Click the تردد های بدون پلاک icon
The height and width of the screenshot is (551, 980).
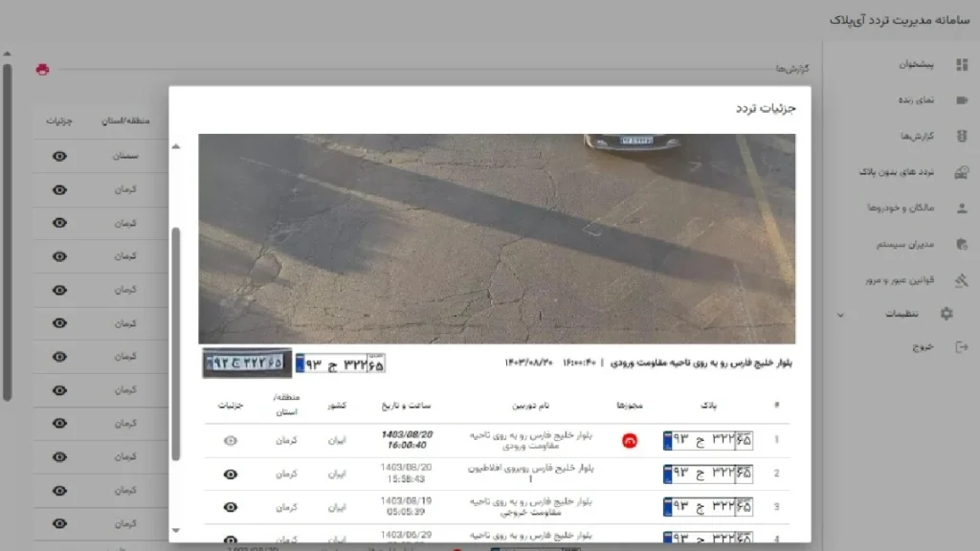(961, 172)
